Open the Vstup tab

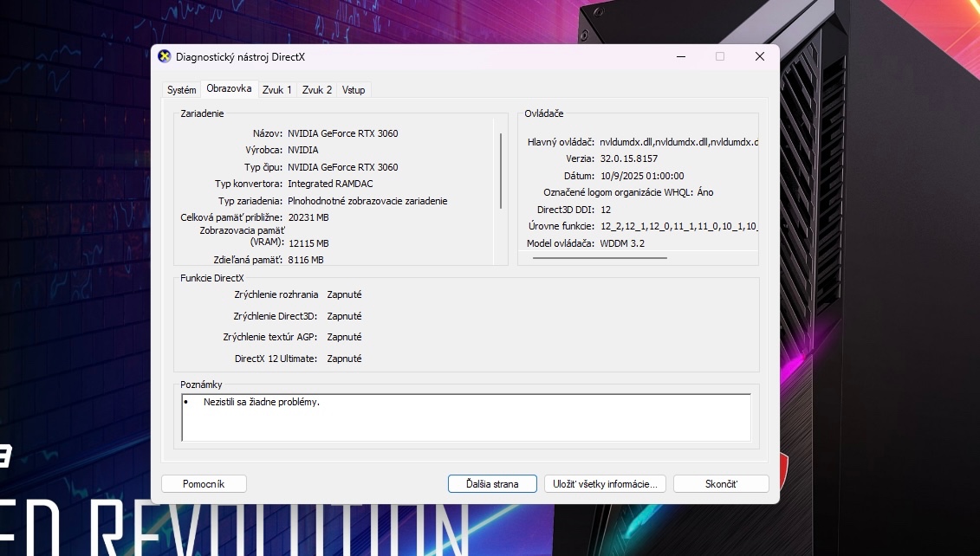click(354, 90)
